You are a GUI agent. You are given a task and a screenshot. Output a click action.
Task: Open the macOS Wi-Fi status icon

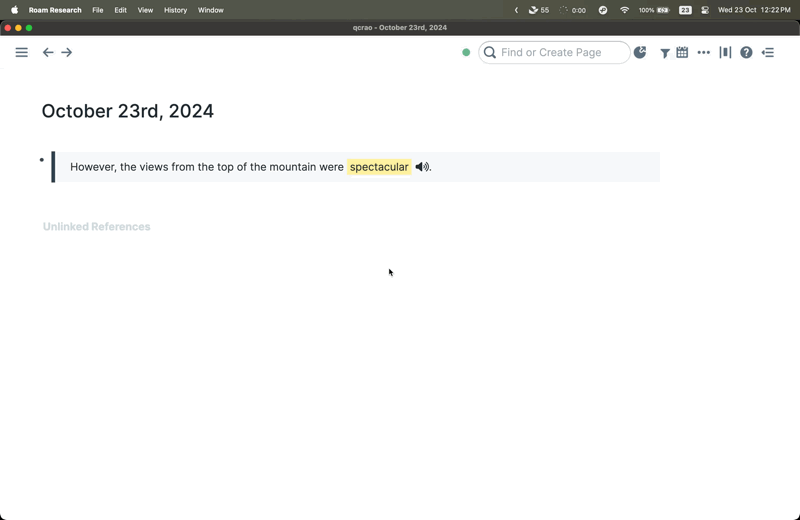pos(624,10)
